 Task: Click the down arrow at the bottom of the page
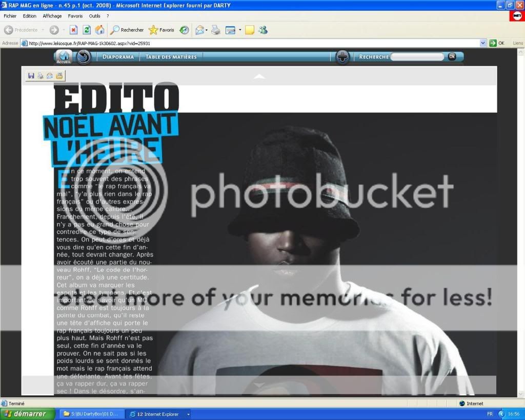point(259,385)
